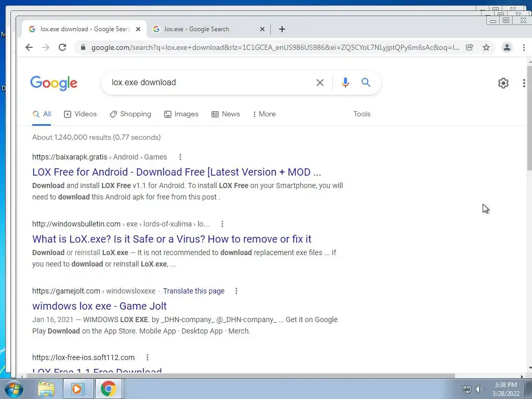Open 'wimdows lox exe - Game Jolt' result

[x=99, y=306]
